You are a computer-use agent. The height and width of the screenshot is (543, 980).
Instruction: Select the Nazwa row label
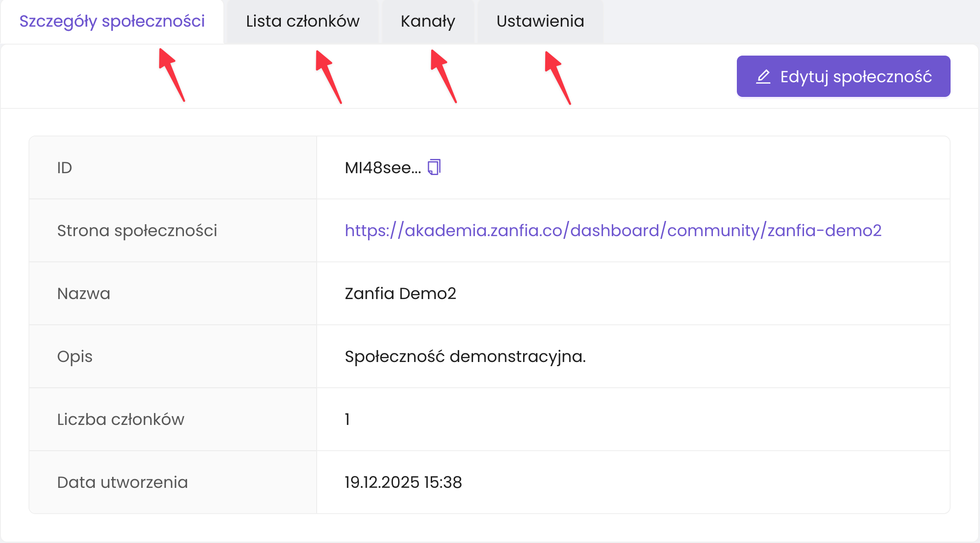point(84,293)
